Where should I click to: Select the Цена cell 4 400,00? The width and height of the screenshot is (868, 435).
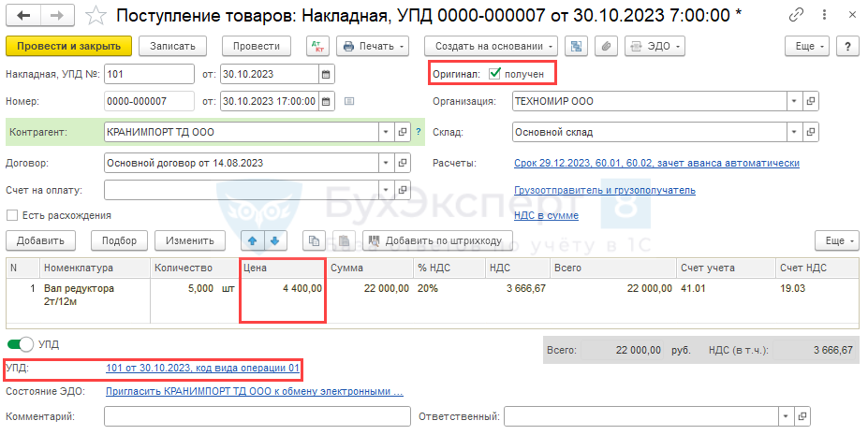(x=283, y=300)
